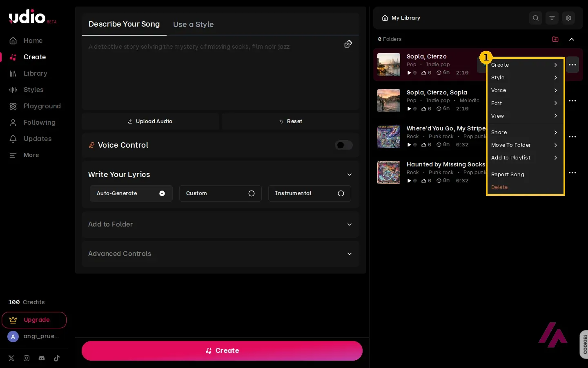
Task: Click the Upload Audio button
Action: coord(150,121)
